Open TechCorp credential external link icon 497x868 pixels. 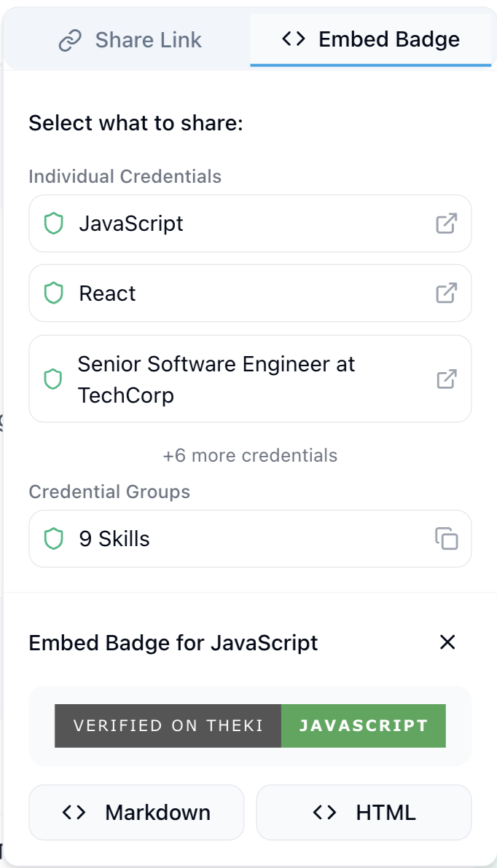point(447,379)
